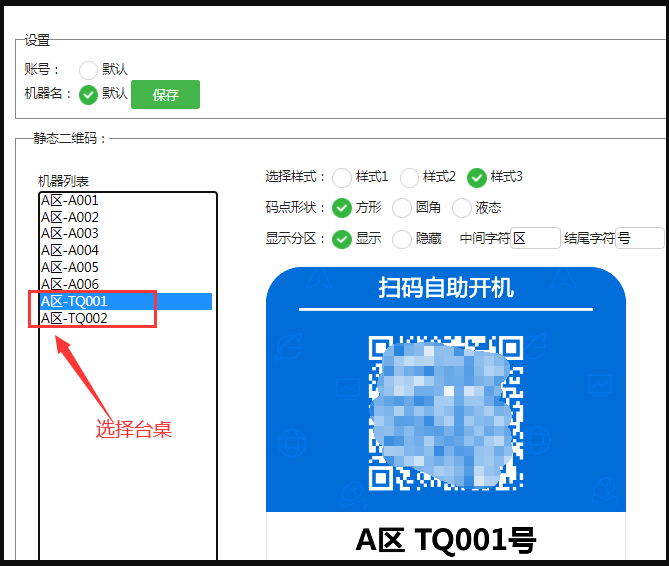Focus the 中间字符 input field

tap(535, 238)
